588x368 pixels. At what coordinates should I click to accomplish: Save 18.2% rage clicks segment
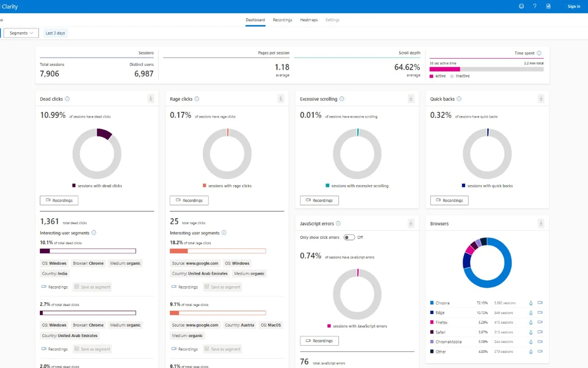pyautogui.click(x=222, y=287)
